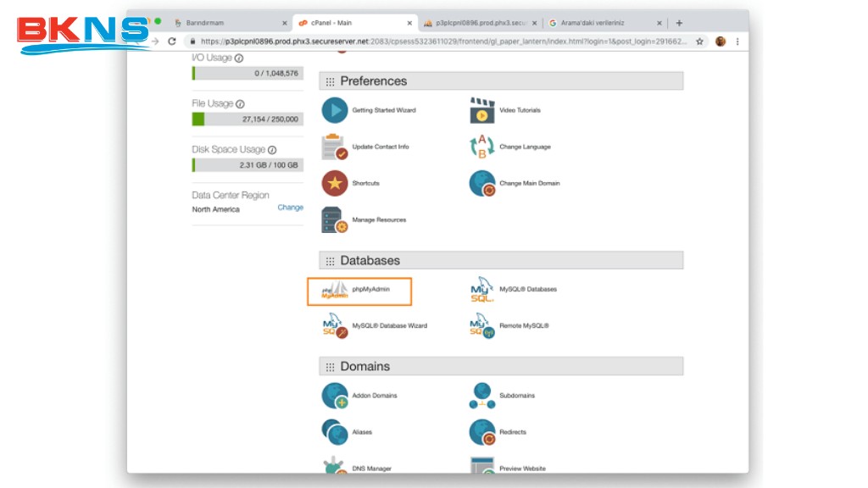Click the Addon Domains icon
The width and height of the screenshot is (868, 488).
pos(335,396)
